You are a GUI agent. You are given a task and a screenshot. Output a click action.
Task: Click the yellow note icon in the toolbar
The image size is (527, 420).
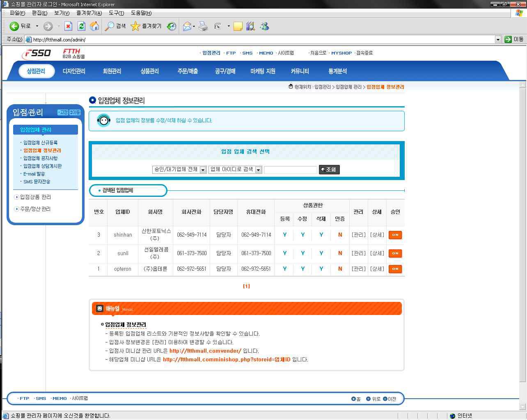(x=238, y=27)
